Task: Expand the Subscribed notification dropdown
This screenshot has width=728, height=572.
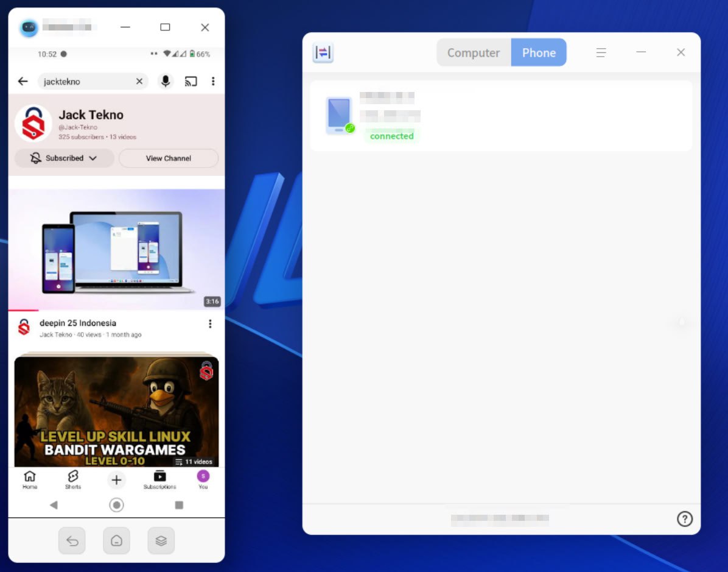Action: coord(64,158)
